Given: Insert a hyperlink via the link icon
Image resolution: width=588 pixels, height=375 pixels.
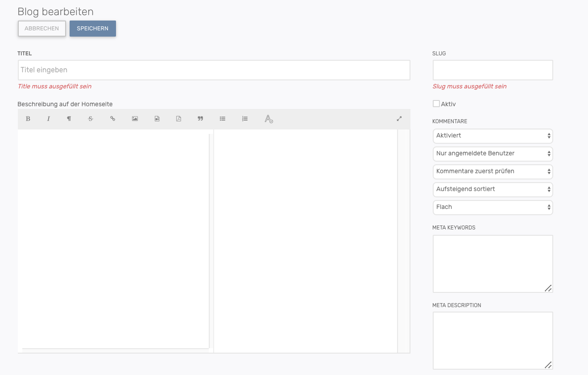Looking at the screenshot, I should (112, 119).
